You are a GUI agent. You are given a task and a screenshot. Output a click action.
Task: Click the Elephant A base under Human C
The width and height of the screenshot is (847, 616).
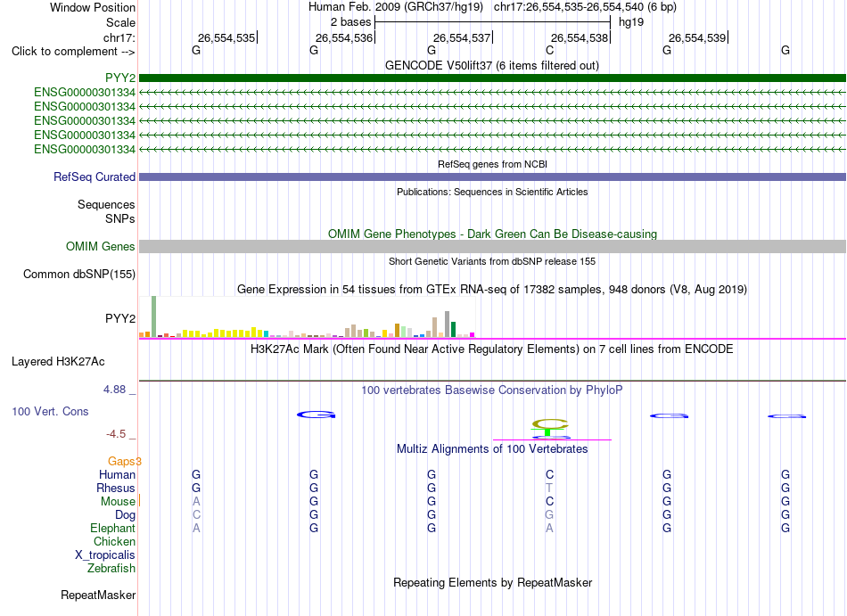(x=549, y=529)
